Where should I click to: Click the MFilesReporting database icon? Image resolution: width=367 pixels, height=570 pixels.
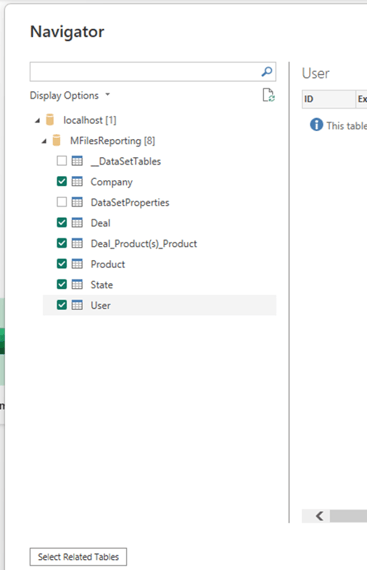[x=56, y=140]
